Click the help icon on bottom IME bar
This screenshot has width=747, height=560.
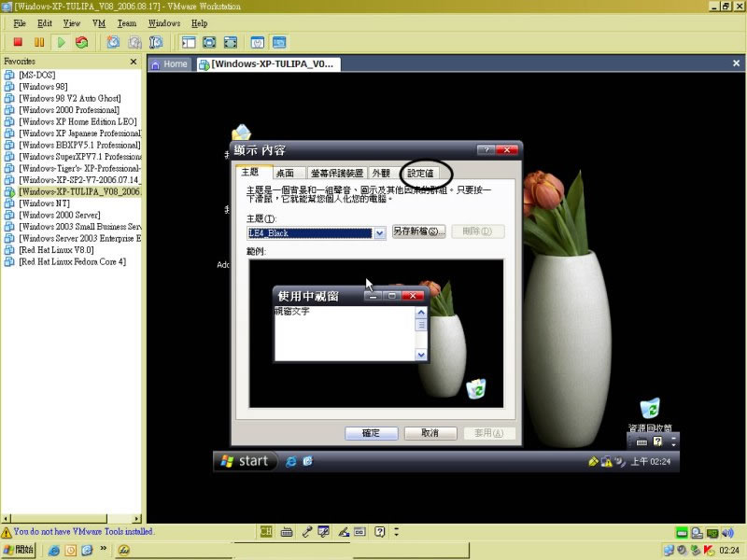tap(379, 531)
